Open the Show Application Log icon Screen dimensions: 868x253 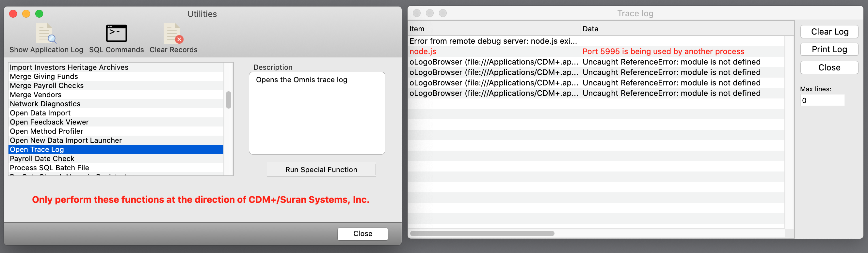pos(46,34)
